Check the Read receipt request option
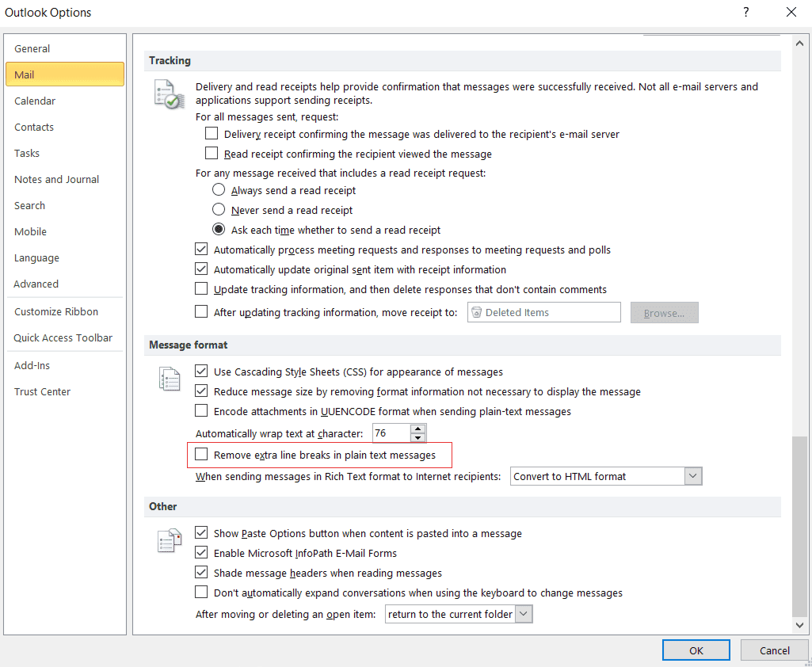 pos(212,154)
